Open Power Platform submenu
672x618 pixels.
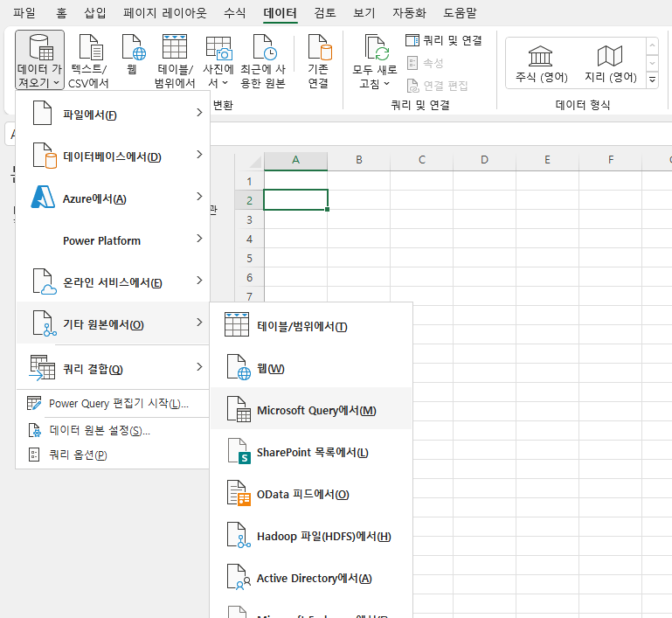coord(113,240)
